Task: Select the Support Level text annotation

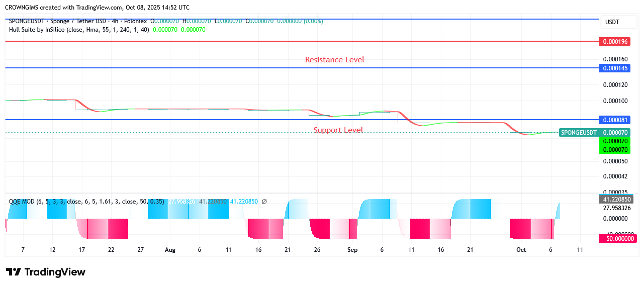Action: coord(338,130)
